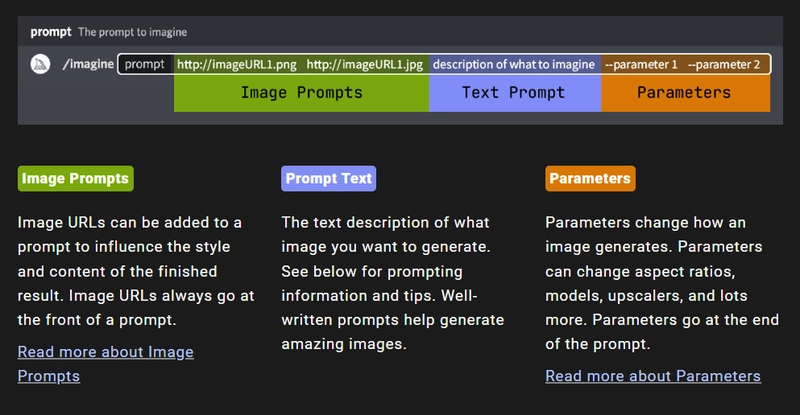The height and width of the screenshot is (415, 800).
Task: Click the orange Parameters heading badge
Action: click(590, 179)
